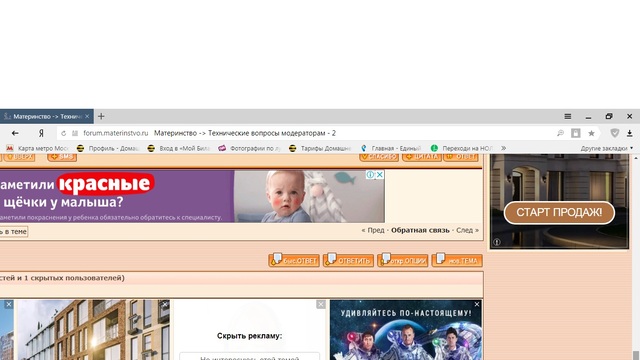This screenshot has width=640, height=360.
Task: Click the ОТВЕТИТЬ reply button
Action: pyautogui.click(x=348, y=260)
